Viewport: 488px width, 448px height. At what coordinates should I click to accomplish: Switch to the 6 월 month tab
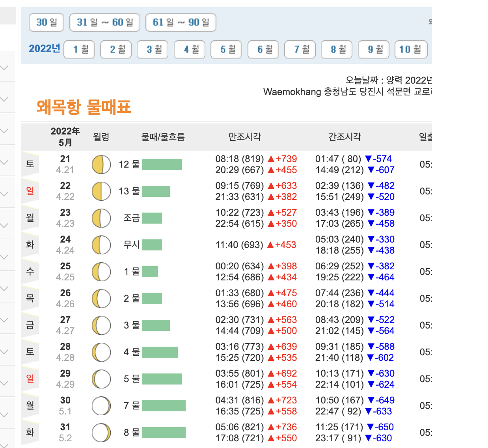point(263,50)
